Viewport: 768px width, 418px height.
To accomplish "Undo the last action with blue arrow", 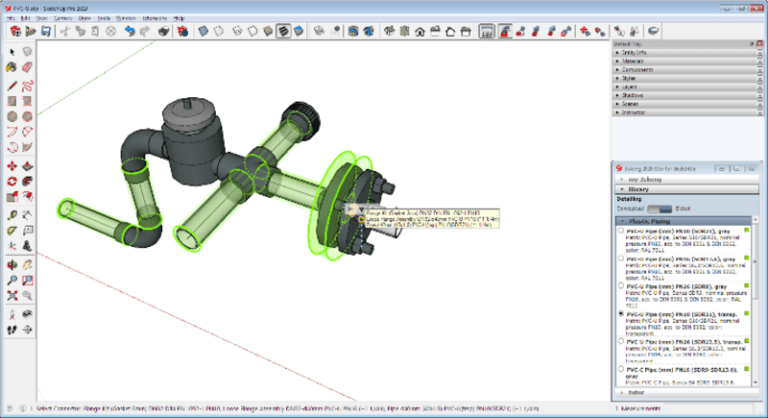I will (129, 31).
